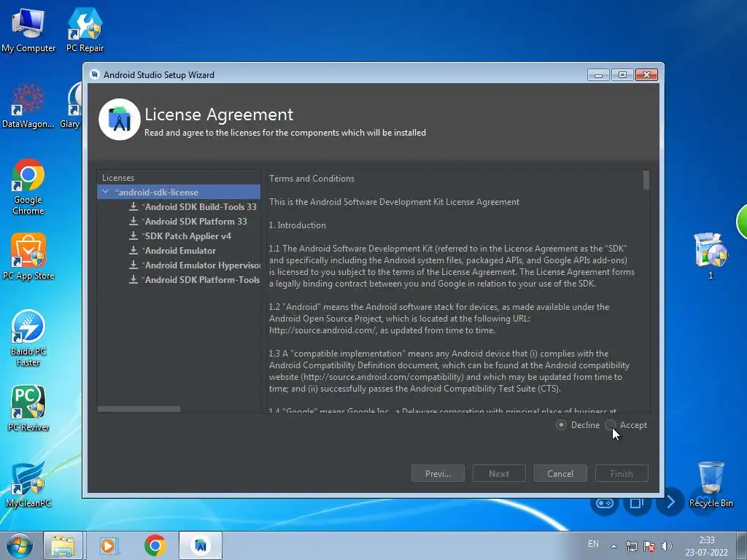Click the License Agreement heading text
The width and height of the screenshot is (747, 560).
point(219,114)
